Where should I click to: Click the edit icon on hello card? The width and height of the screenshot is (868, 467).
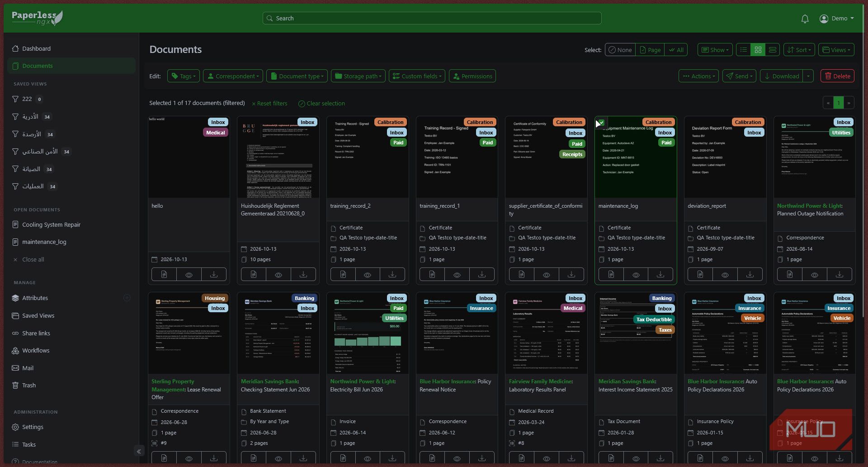click(x=164, y=275)
